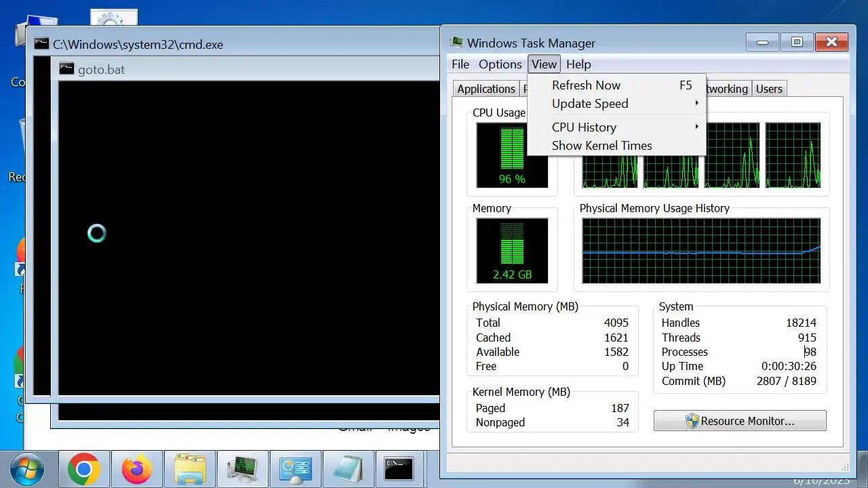Expand the CPU History submenu

point(617,127)
